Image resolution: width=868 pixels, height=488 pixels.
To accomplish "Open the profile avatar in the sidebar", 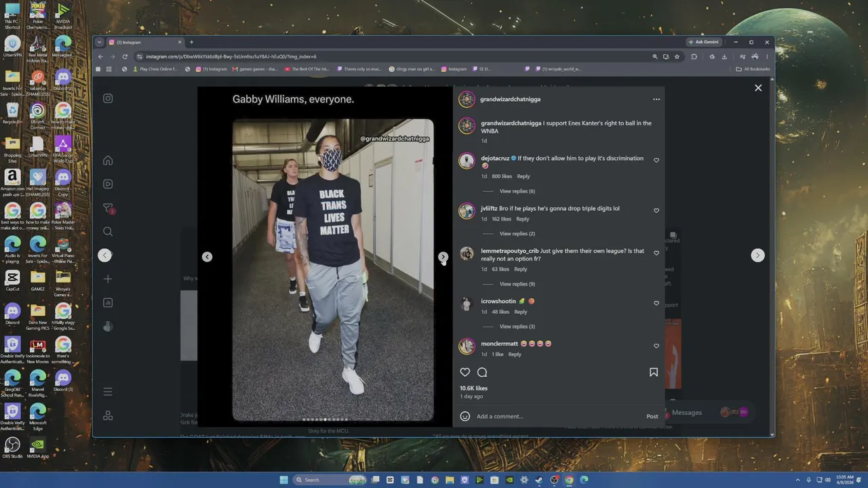I will 108,326.
